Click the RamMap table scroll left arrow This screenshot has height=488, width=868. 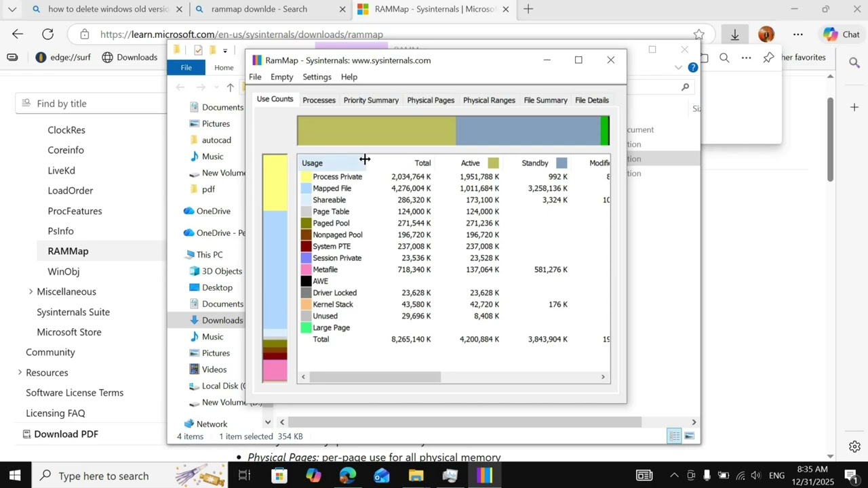[303, 378]
